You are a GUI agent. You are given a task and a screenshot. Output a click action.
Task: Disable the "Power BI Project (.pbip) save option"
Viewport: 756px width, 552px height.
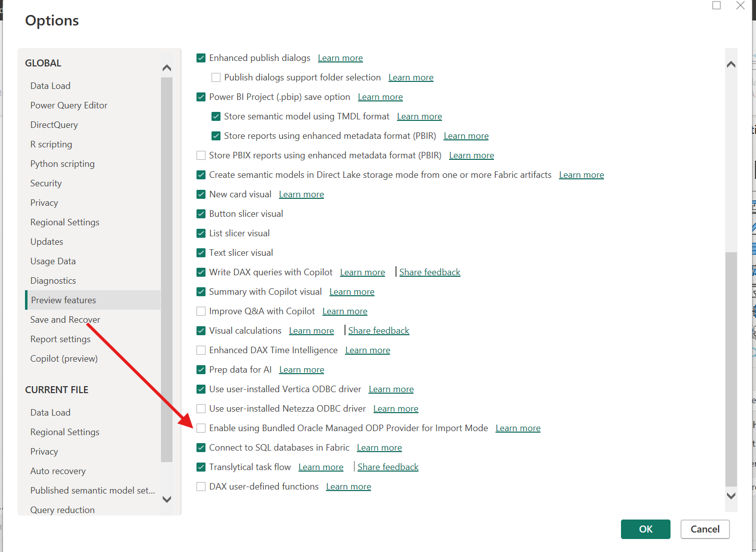[x=201, y=96]
